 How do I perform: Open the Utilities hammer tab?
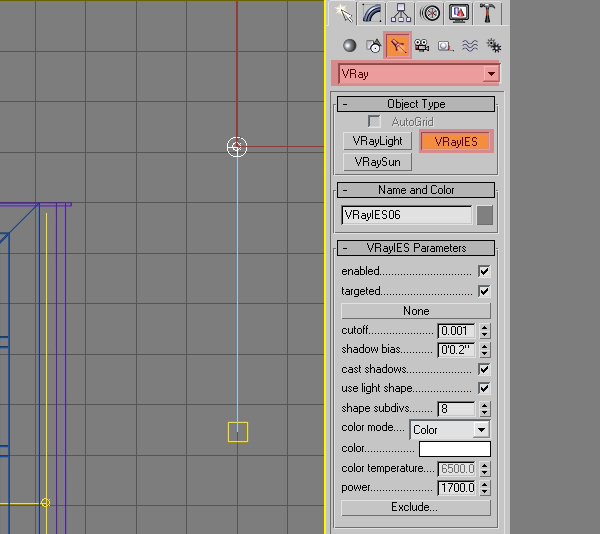[x=488, y=13]
